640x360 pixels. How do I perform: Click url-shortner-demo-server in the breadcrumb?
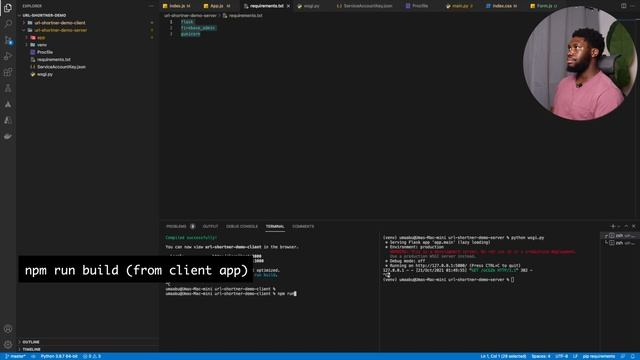tap(190, 16)
